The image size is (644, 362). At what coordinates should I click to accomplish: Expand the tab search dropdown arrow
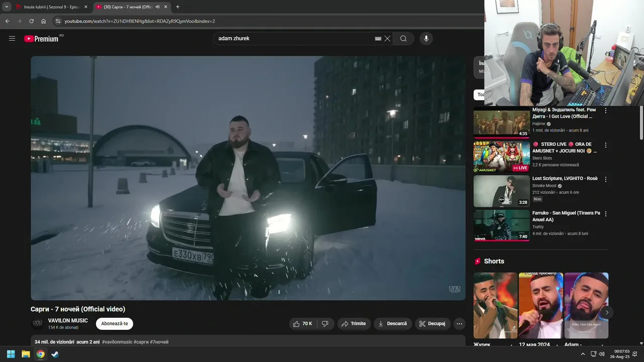(7, 7)
